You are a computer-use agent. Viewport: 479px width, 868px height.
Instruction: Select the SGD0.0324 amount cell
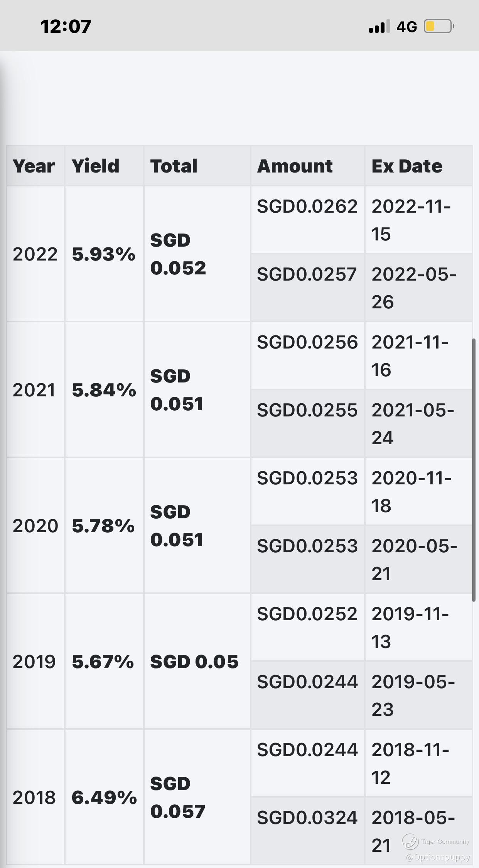click(307, 818)
